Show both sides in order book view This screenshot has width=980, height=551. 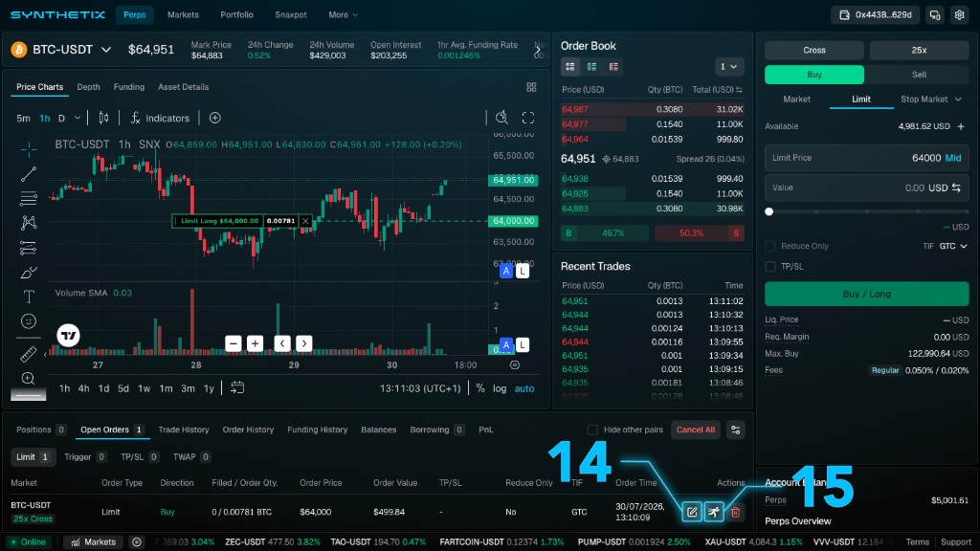pos(570,66)
